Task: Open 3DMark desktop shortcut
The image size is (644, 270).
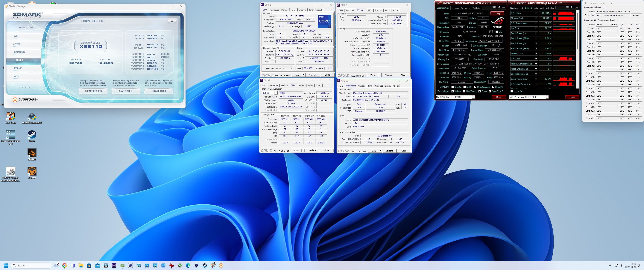Action: pos(32,154)
